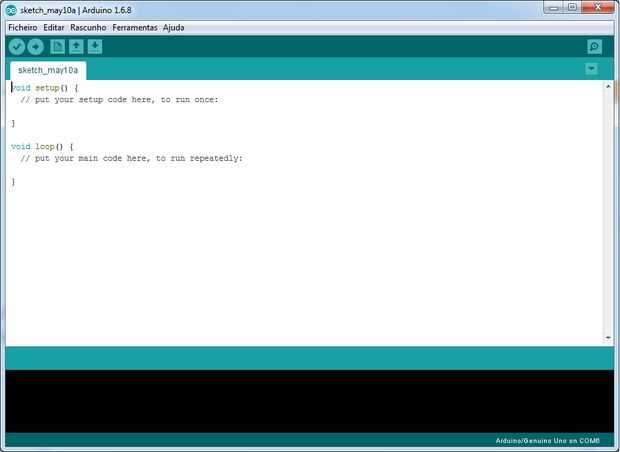Open the Serial Monitor magnifier icon
This screenshot has height=452, width=620.
tap(594, 47)
